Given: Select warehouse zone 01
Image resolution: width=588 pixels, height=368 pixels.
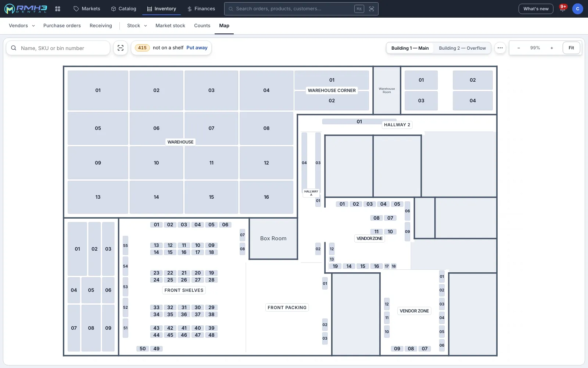Looking at the screenshot, I should (x=98, y=91).
